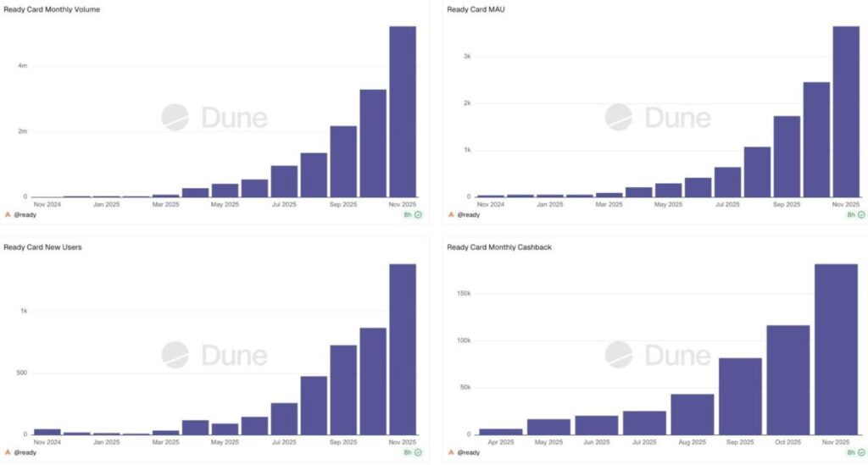Click the ready avatar icon below New Users chart
This screenshot has height=465, width=868.
[8, 452]
